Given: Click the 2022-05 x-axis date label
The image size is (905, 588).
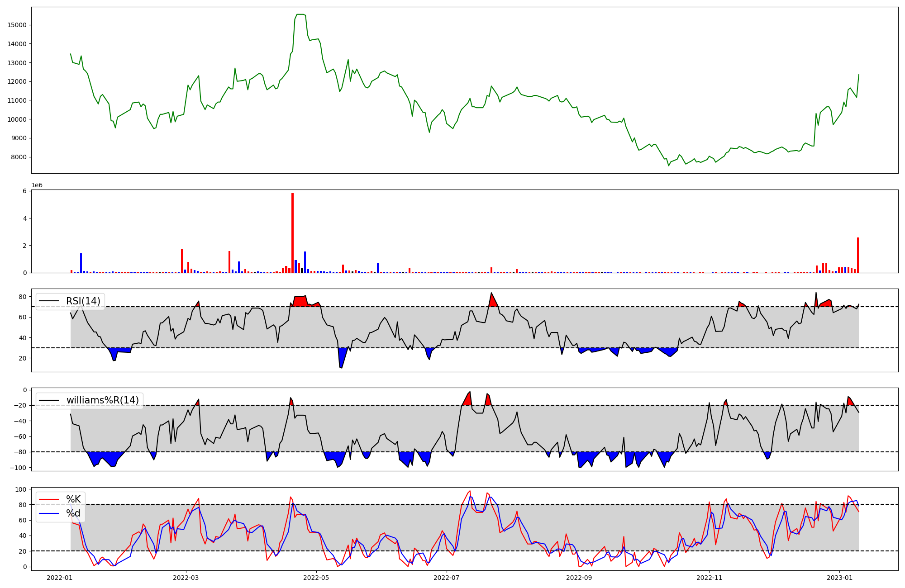Looking at the screenshot, I should click(316, 578).
